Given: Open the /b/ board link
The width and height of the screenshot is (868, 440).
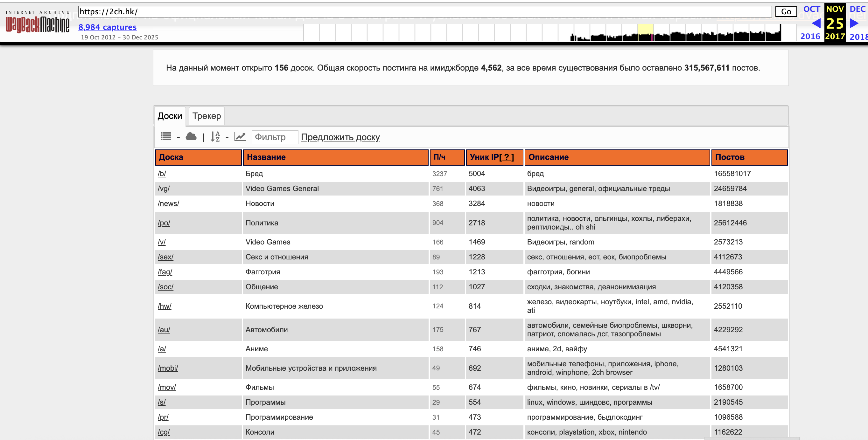Looking at the screenshot, I should (x=162, y=174).
